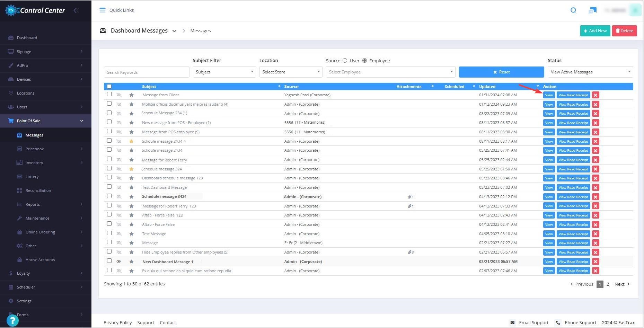Open Lottery in the sidebar
Image resolution: width=644 pixels, height=328 pixels.
pyautogui.click(x=46, y=177)
